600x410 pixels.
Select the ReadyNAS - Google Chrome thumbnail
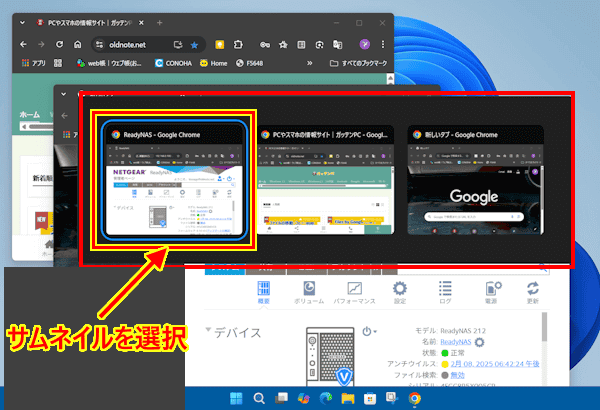coord(174,180)
